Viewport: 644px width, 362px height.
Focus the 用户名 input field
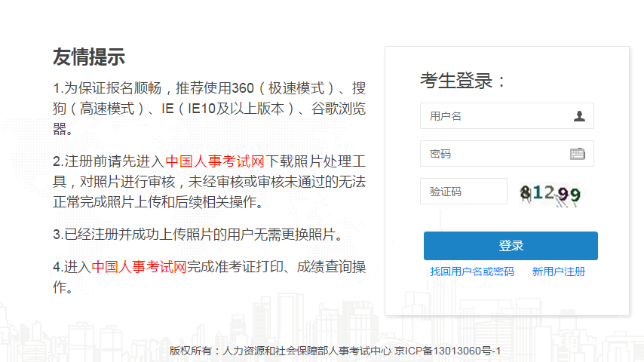[494, 116]
